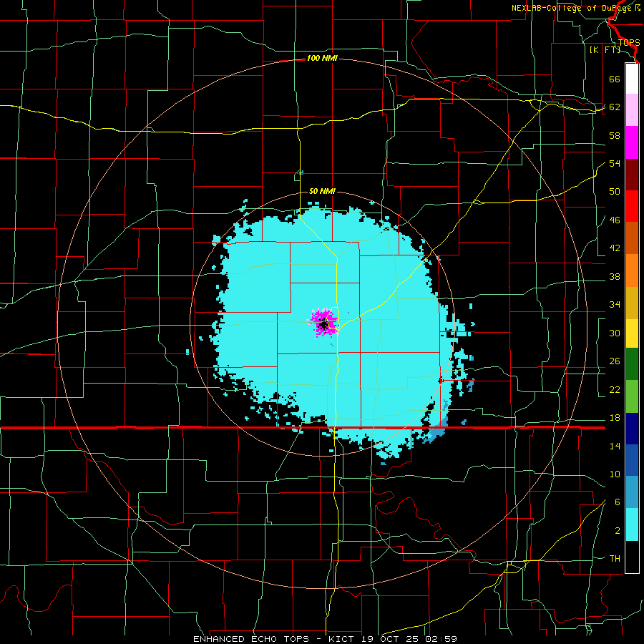Screen dimensions: 644x644
Task: Select the dark green swatch near 26
Action: click(x=632, y=364)
